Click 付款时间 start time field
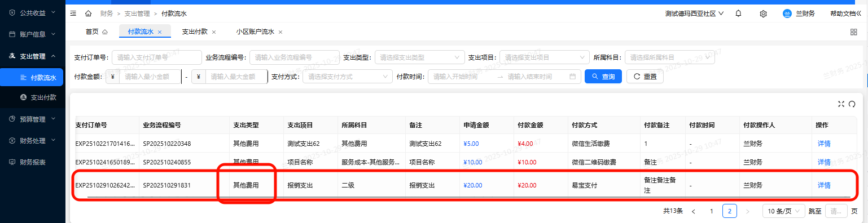This screenshot has width=868, height=223. [461, 77]
